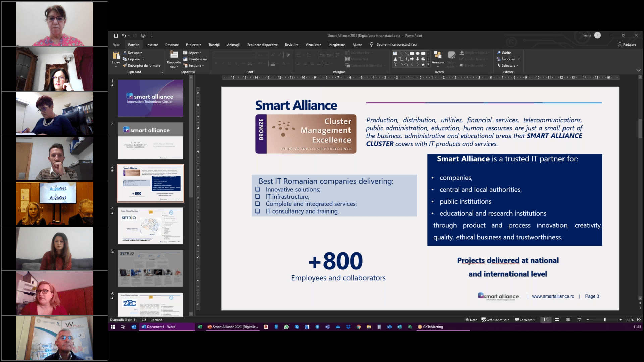
Task: Open the Vizualizare tab
Action: (x=313, y=45)
